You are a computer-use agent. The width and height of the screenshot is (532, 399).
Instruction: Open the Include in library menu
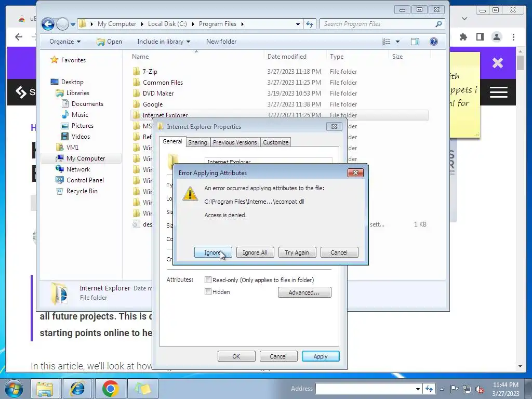pyautogui.click(x=164, y=42)
